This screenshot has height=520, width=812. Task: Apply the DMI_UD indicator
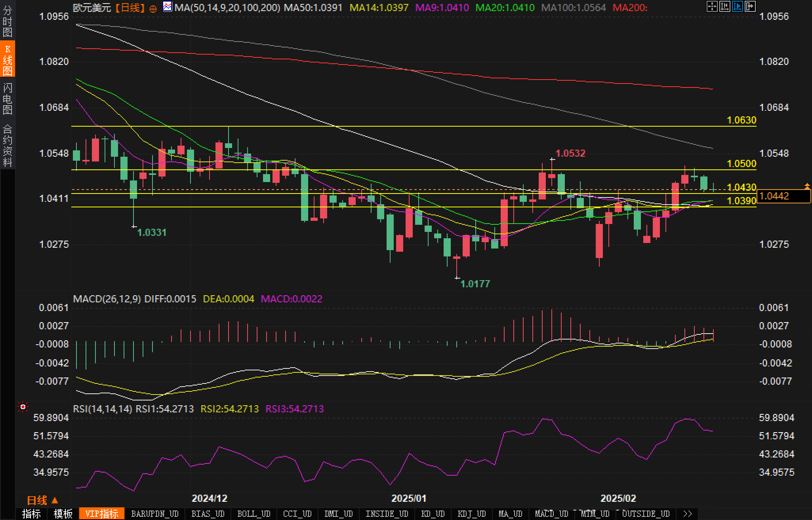point(339,514)
